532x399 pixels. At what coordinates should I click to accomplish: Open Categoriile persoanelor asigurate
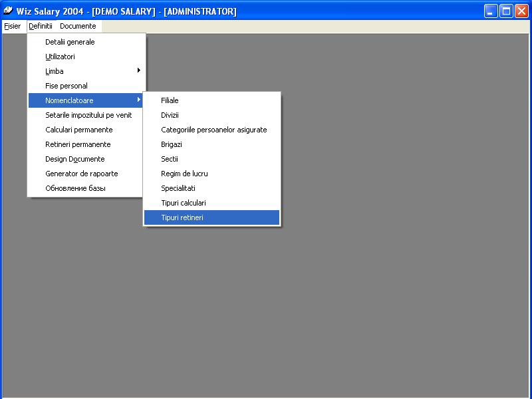[213, 130]
